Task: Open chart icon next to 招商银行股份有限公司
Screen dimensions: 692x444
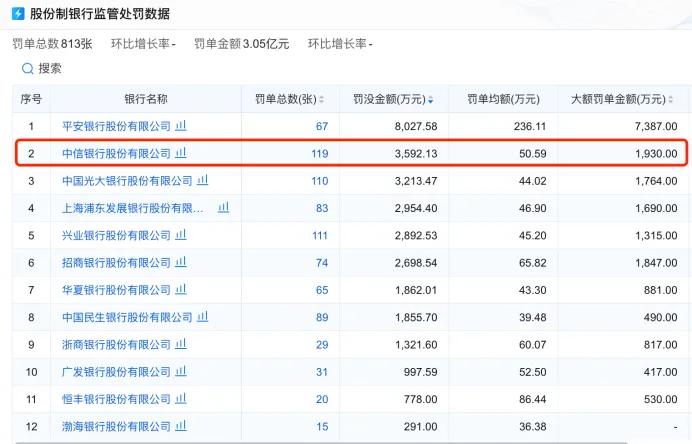Action: click(x=181, y=262)
